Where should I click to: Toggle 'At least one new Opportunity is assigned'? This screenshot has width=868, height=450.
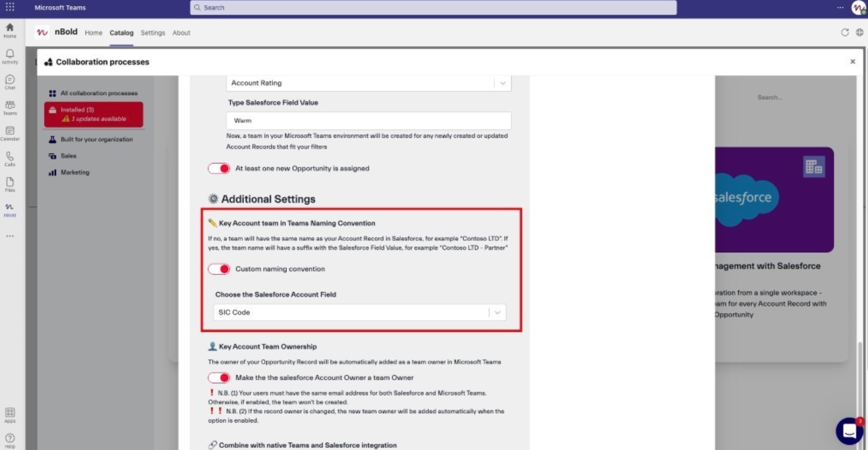pos(219,168)
